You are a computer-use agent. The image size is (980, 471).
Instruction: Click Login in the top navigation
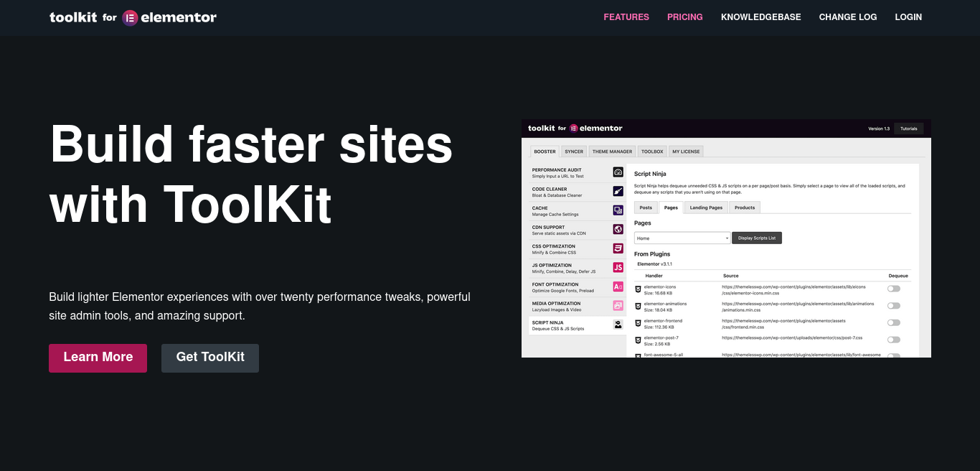point(908,17)
